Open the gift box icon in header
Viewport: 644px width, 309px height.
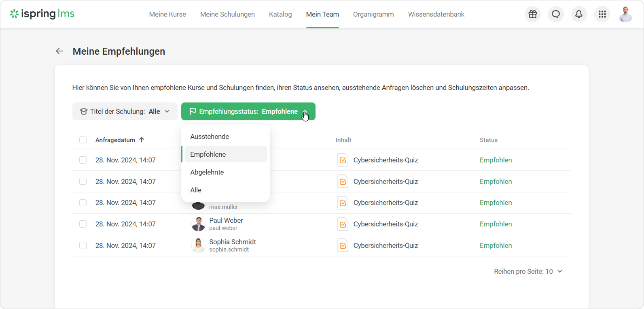tap(533, 14)
